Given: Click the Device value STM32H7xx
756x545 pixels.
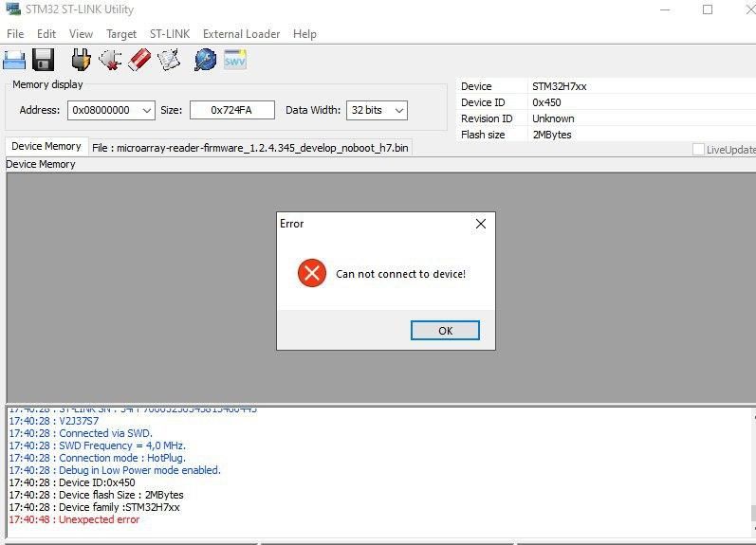Looking at the screenshot, I should pyautogui.click(x=560, y=86).
